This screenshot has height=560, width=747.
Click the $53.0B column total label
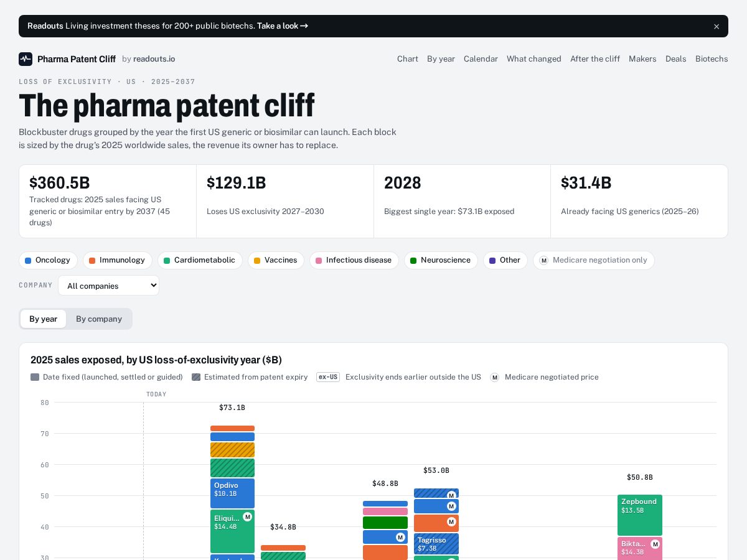tap(436, 470)
